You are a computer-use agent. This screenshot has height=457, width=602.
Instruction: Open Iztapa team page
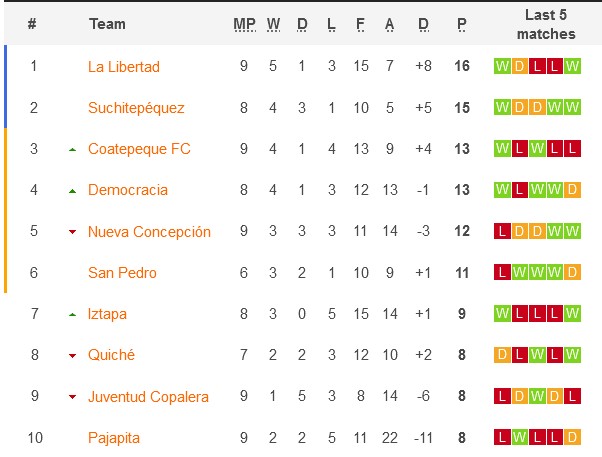[x=107, y=314]
